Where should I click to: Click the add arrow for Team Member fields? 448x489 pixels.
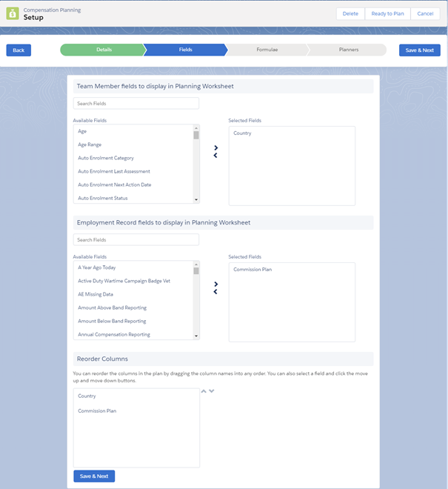pos(215,147)
